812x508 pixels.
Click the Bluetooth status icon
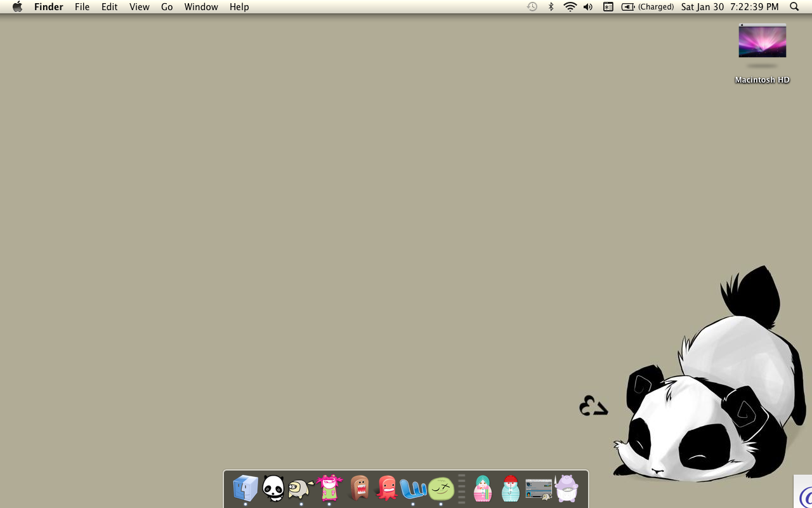click(x=551, y=7)
